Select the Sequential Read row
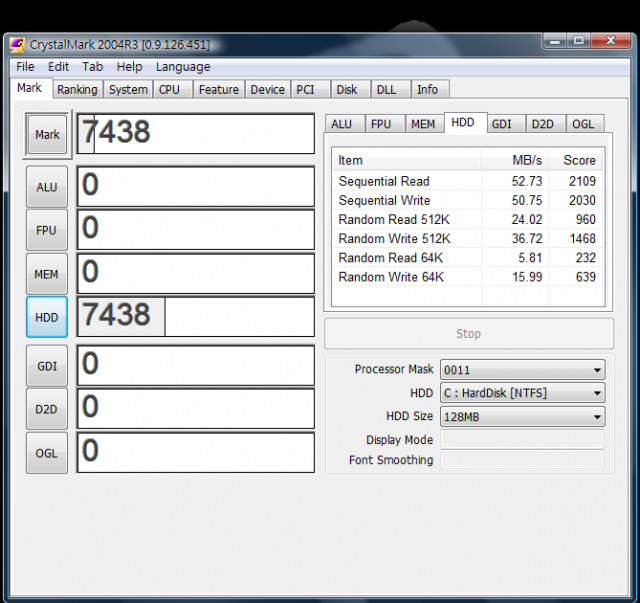 pos(468,181)
